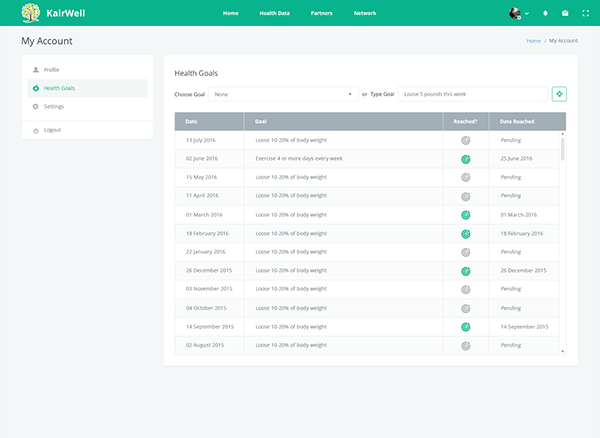The width and height of the screenshot is (600, 438).
Task: Toggle reached status for 11 April 2016
Action: coord(466,196)
